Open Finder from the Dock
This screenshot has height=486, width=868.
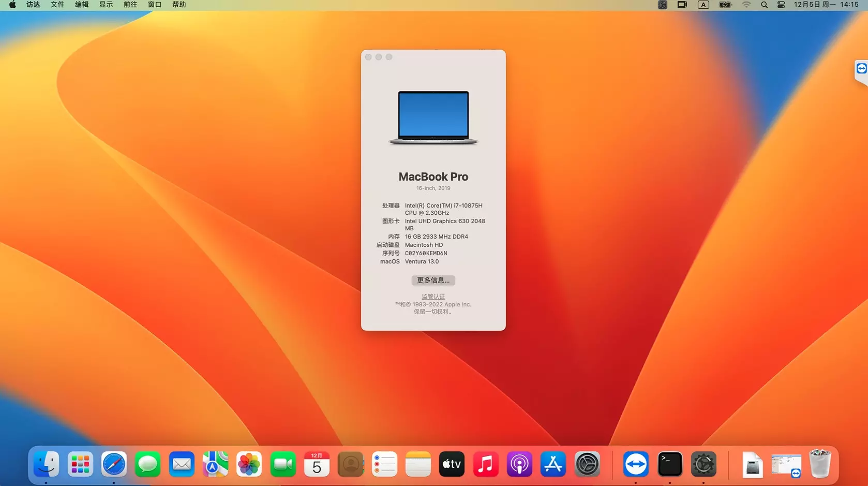point(46,464)
